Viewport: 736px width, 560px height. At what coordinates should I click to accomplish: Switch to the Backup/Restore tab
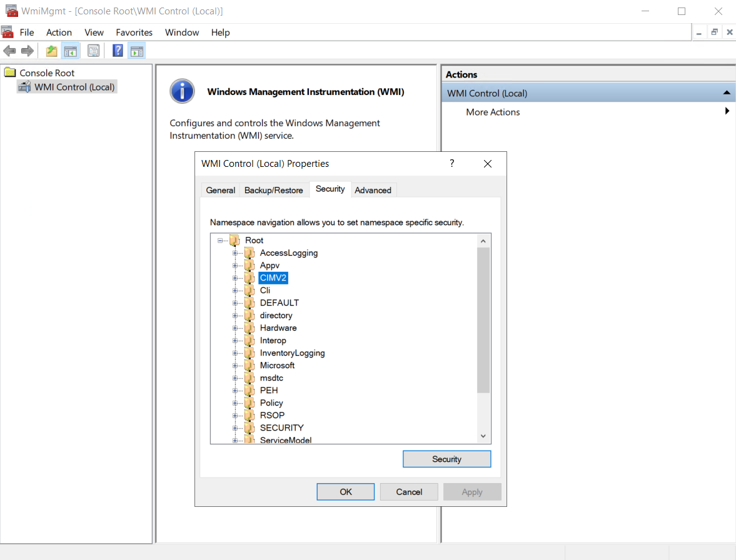[274, 190]
